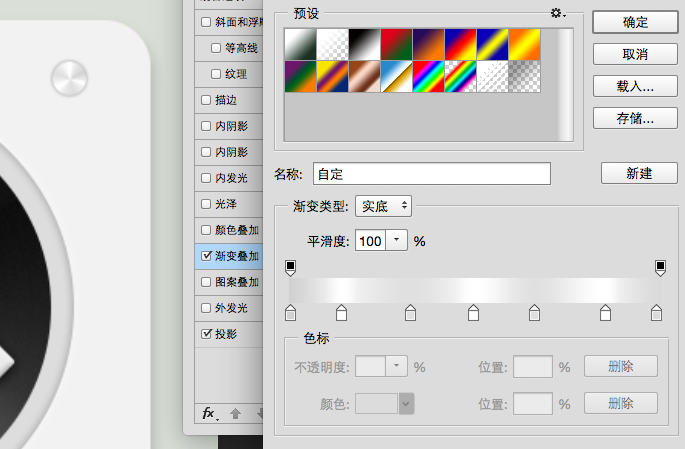This screenshot has height=449, width=685.
Task: Click the presets list scrollbar
Action: (x=565, y=85)
